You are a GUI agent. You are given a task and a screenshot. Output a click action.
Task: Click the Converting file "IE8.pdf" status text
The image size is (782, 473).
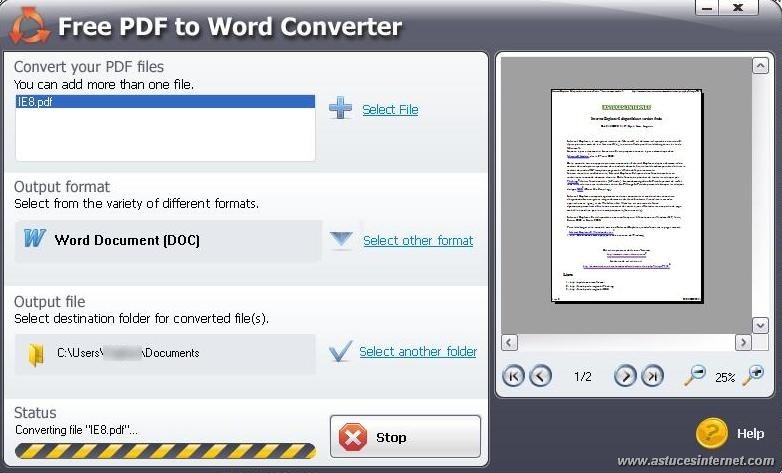click(x=76, y=430)
